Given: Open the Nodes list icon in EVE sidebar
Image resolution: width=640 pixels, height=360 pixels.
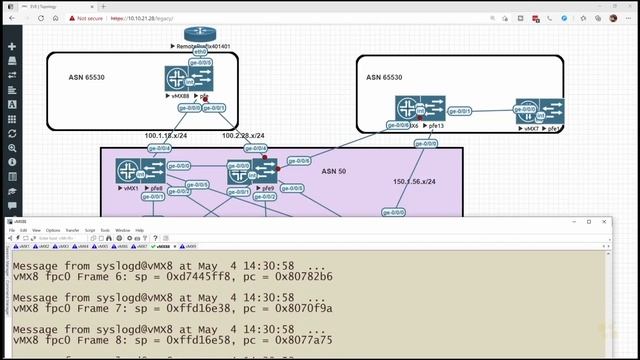Looking at the screenshot, I should [x=12, y=61].
